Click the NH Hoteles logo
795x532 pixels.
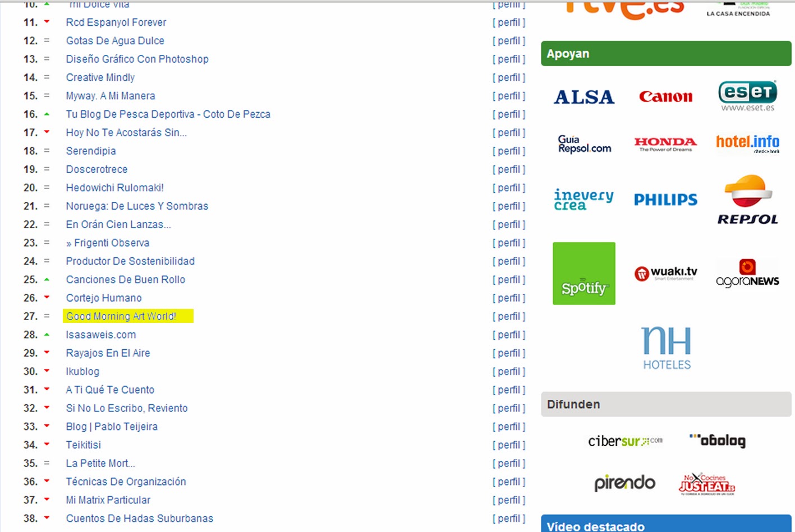click(x=667, y=348)
